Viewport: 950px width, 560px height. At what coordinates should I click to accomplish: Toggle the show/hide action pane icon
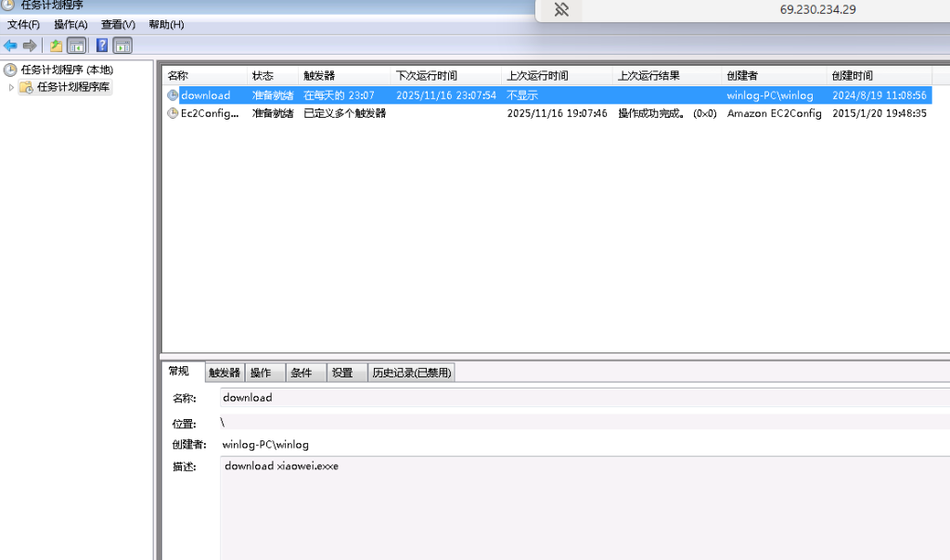tap(122, 45)
